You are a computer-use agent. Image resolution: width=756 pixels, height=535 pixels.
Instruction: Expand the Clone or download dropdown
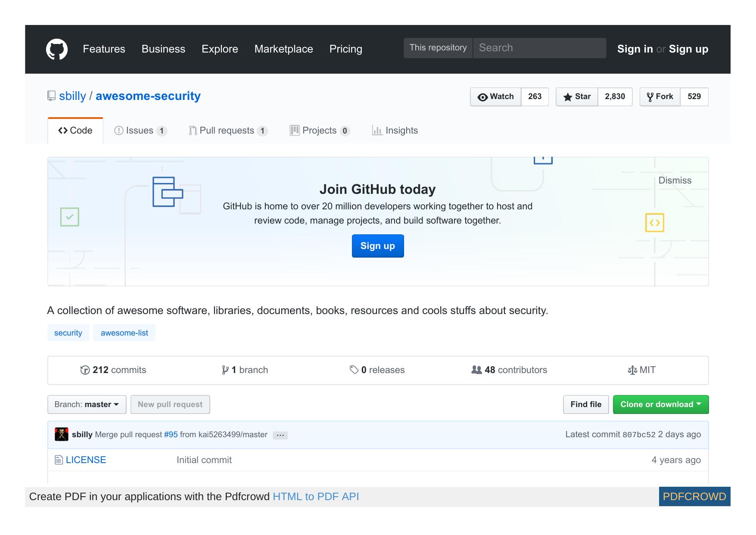pos(660,404)
